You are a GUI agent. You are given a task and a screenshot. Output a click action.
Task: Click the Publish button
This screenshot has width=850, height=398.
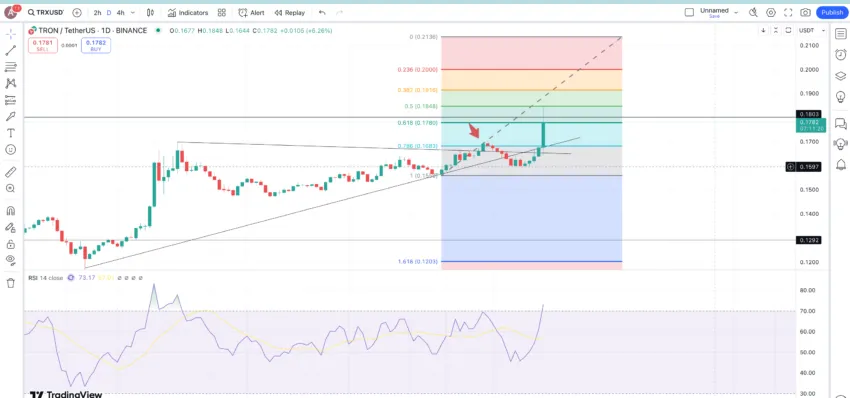(x=832, y=12)
